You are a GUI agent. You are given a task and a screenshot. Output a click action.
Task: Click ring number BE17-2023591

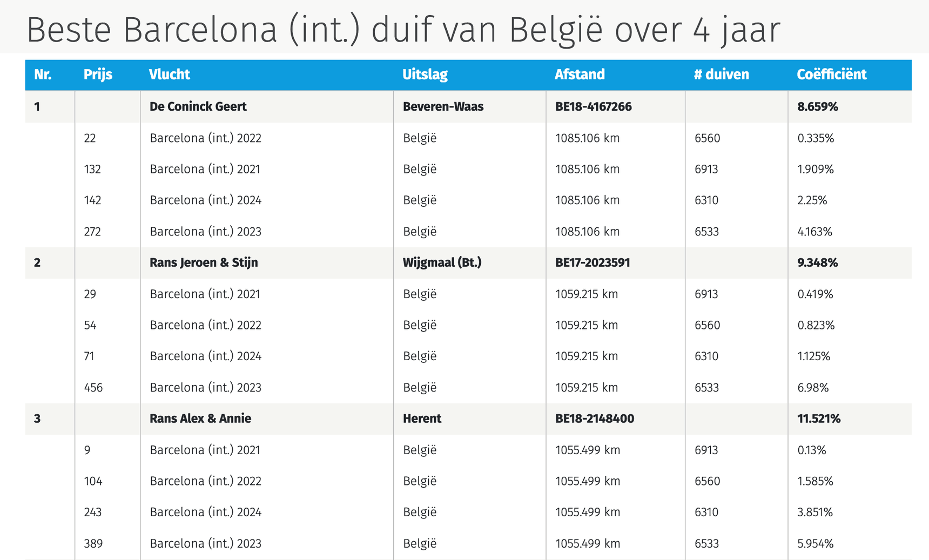pos(593,263)
